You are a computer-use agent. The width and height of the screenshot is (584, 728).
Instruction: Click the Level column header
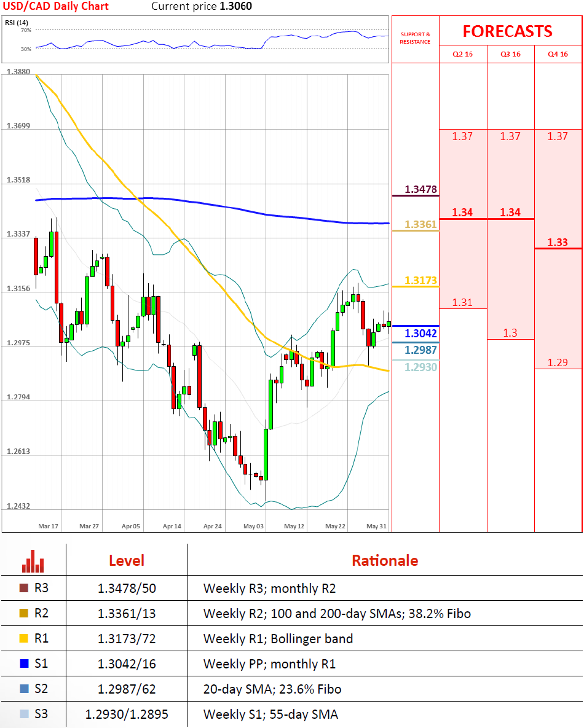[127, 561]
